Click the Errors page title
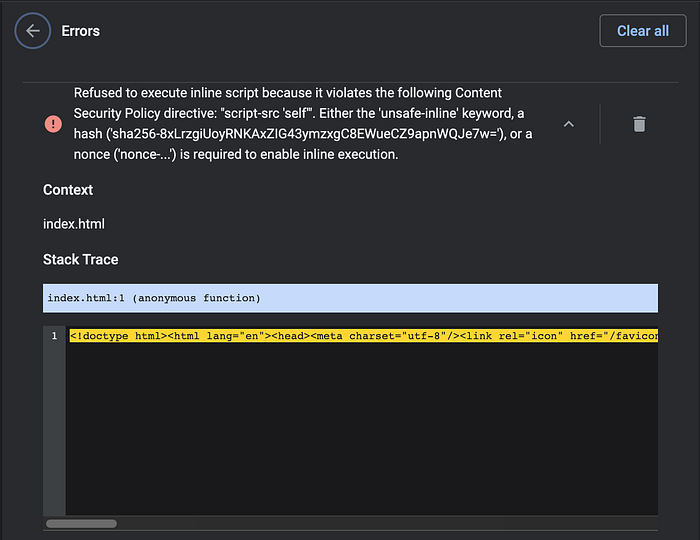 [x=80, y=31]
